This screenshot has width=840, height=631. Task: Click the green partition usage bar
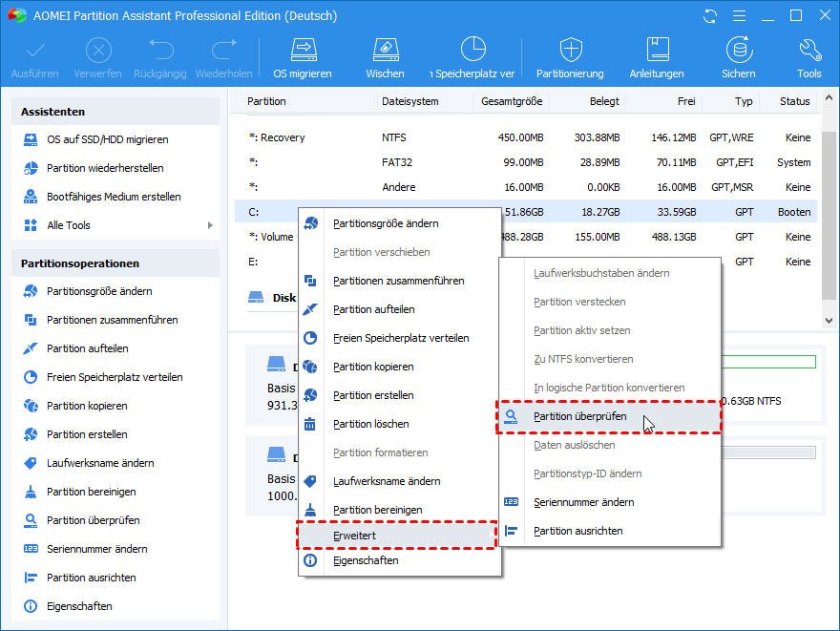coord(768,362)
